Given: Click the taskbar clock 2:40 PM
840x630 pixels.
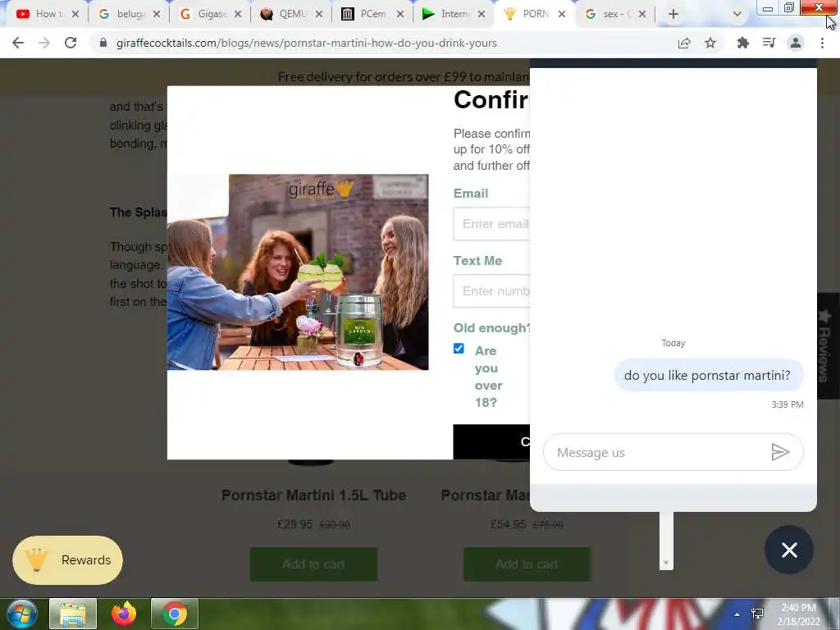Looking at the screenshot, I should tap(798, 608).
